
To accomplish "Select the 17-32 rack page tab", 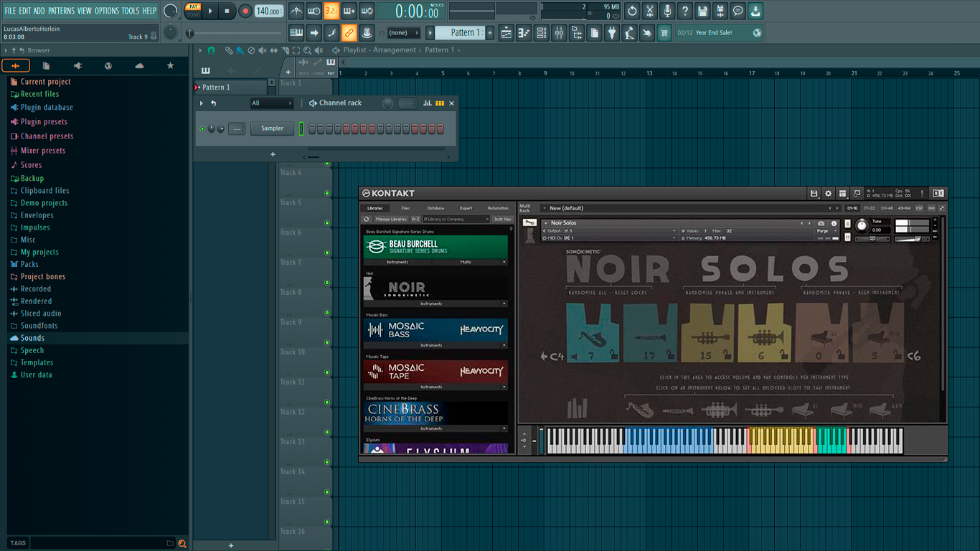I will pos(870,208).
